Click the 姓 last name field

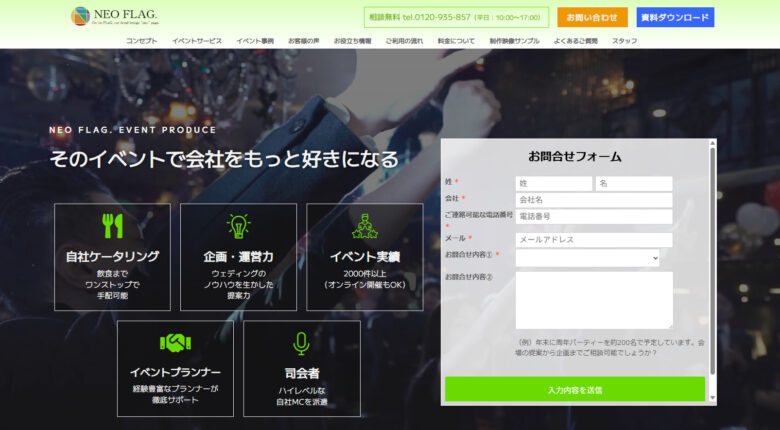pyautogui.click(x=553, y=184)
